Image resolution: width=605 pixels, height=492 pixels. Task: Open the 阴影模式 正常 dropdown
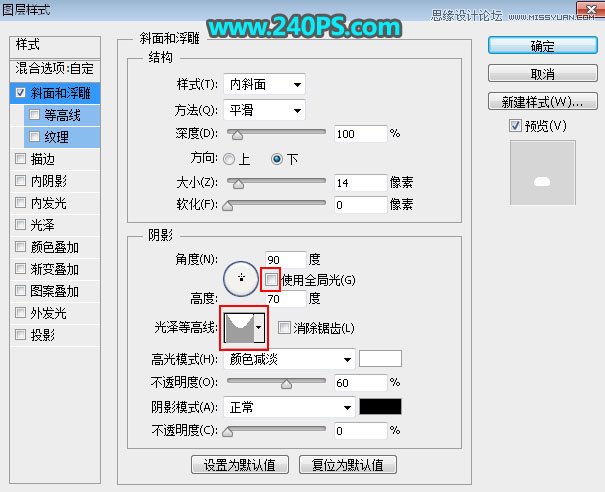(x=289, y=407)
